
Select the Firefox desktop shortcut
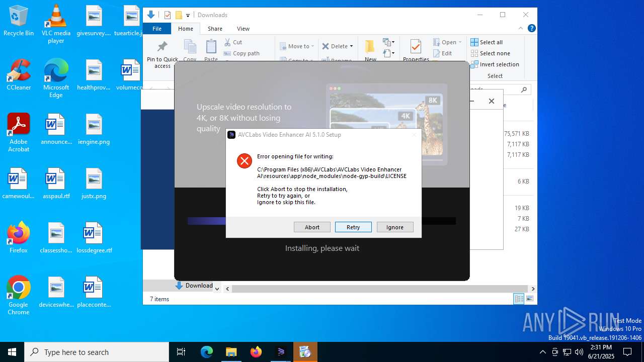19,237
